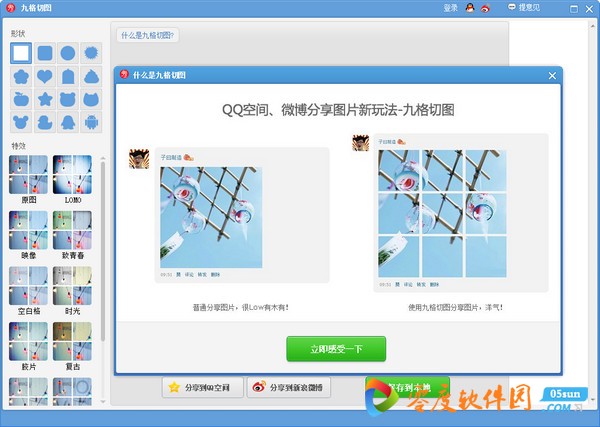The image size is (600, 427).
Task: Click the dialog headline about 九格切图
Action: tap(338, 110)
